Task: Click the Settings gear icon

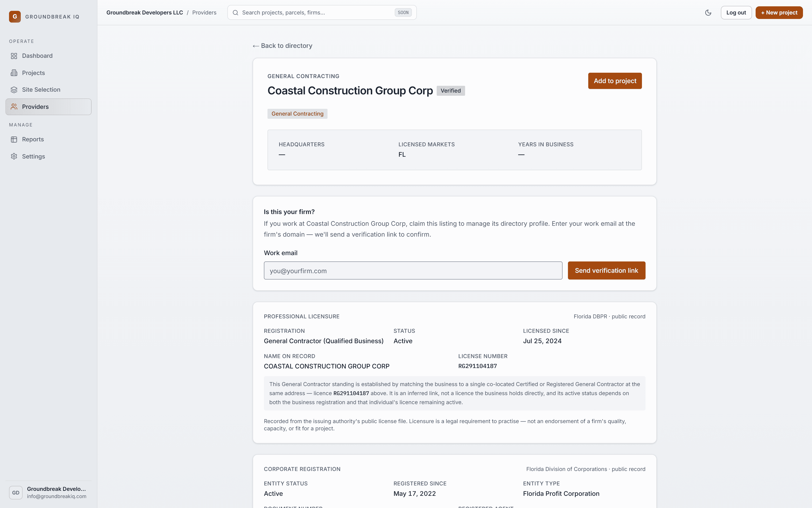Action: point(14,156)
